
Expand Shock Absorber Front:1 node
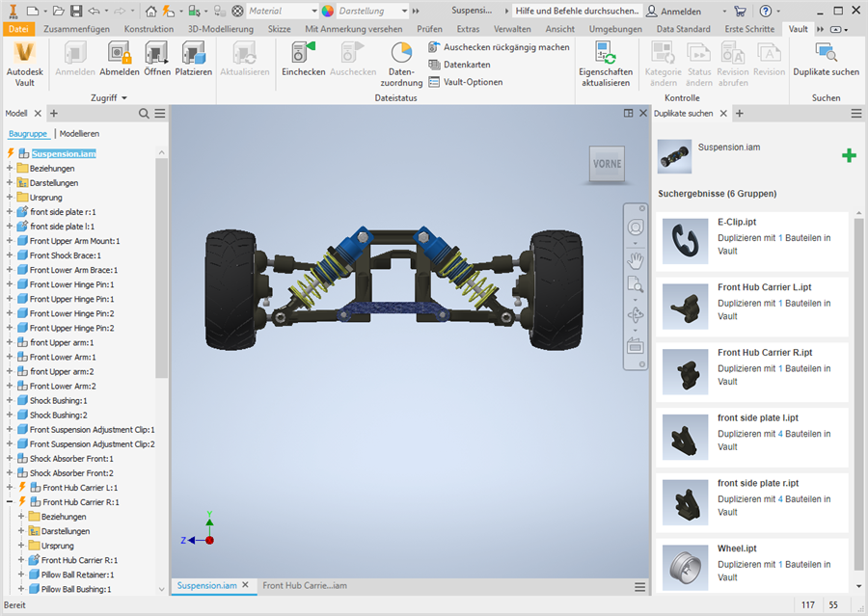(10, 458)
